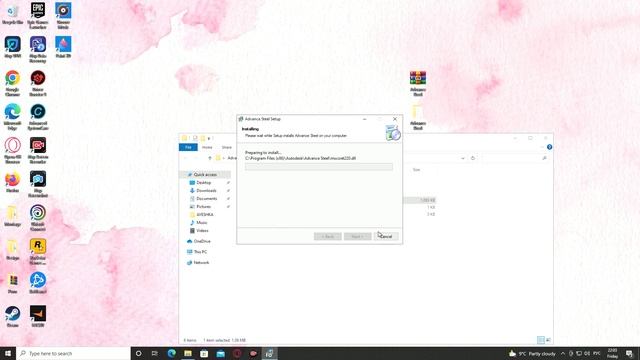The height and width of the screenshot is (360, 640).
Task: Launch Opera GX Browser desktop icon
Action: coord(12,151)
